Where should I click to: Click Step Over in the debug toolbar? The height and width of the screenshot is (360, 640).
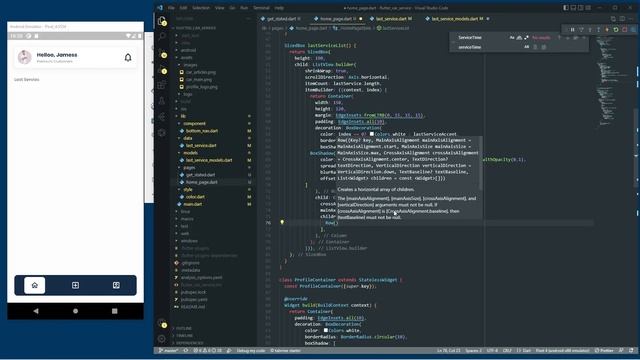coord(581,30)
